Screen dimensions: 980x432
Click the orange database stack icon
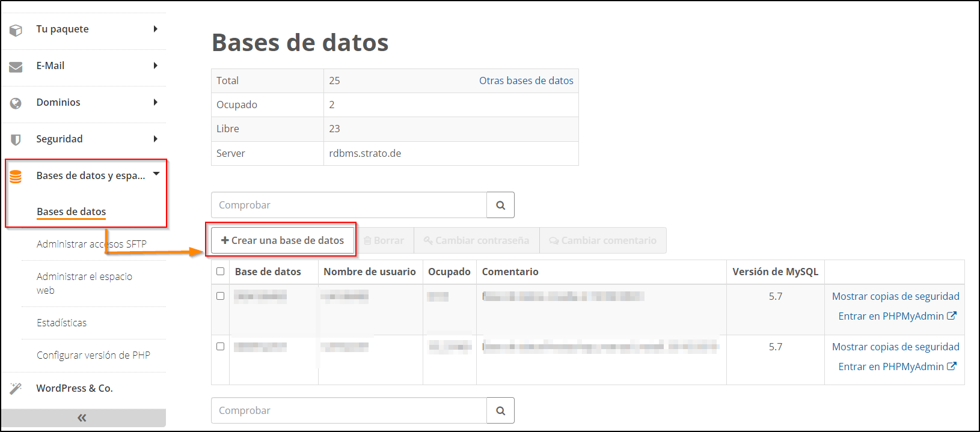[16, 176]
